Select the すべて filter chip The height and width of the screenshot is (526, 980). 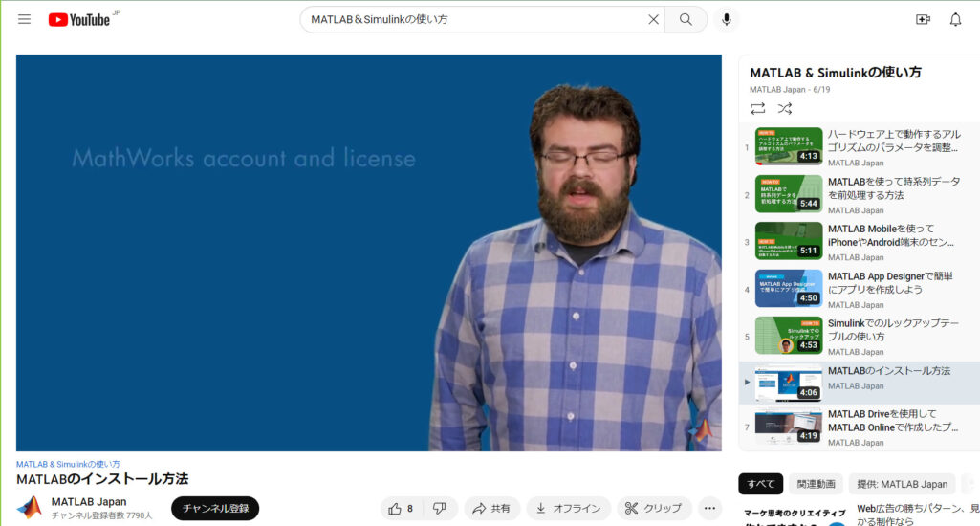click(761, 484)
